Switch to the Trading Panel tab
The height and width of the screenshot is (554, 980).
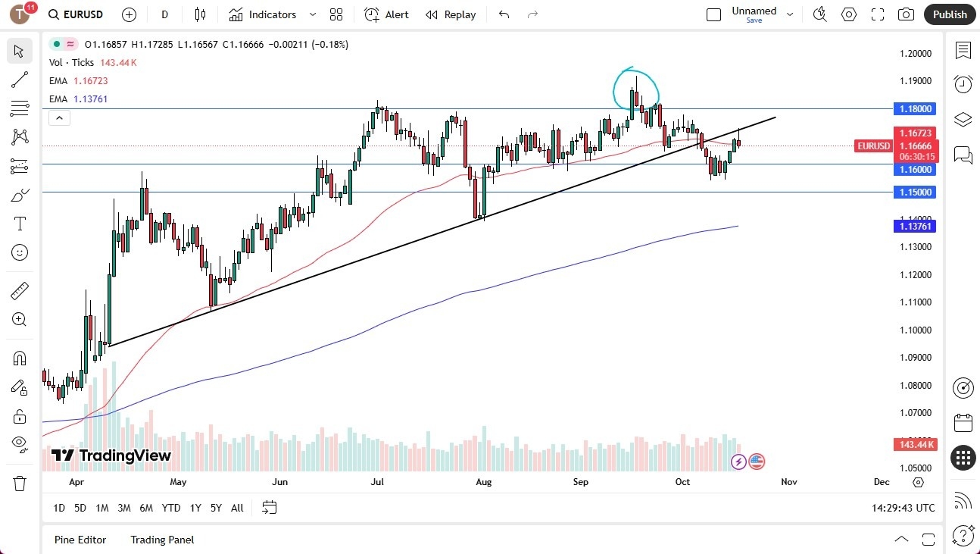(x=161, y=540)
